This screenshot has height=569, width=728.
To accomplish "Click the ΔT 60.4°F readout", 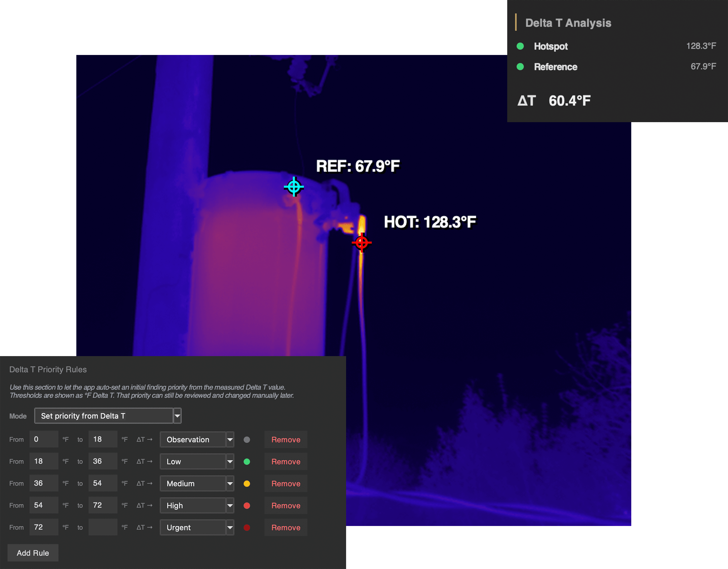I will point(554,101).
